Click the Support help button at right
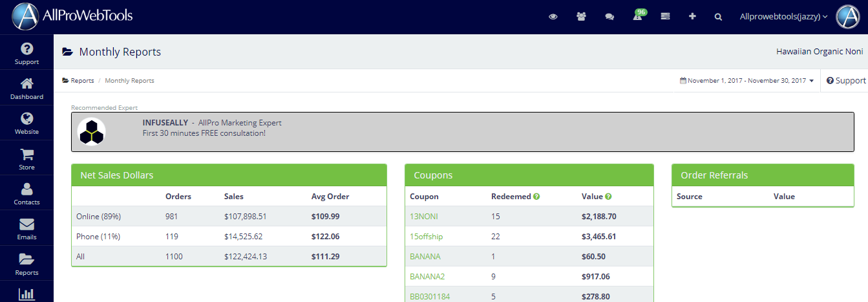Screen dimensions: 868x302 pyautogui.click(x=846, y=81)
